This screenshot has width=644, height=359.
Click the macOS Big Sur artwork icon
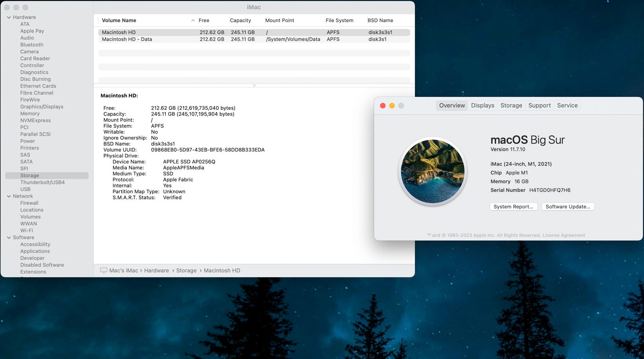click(432, 171)
